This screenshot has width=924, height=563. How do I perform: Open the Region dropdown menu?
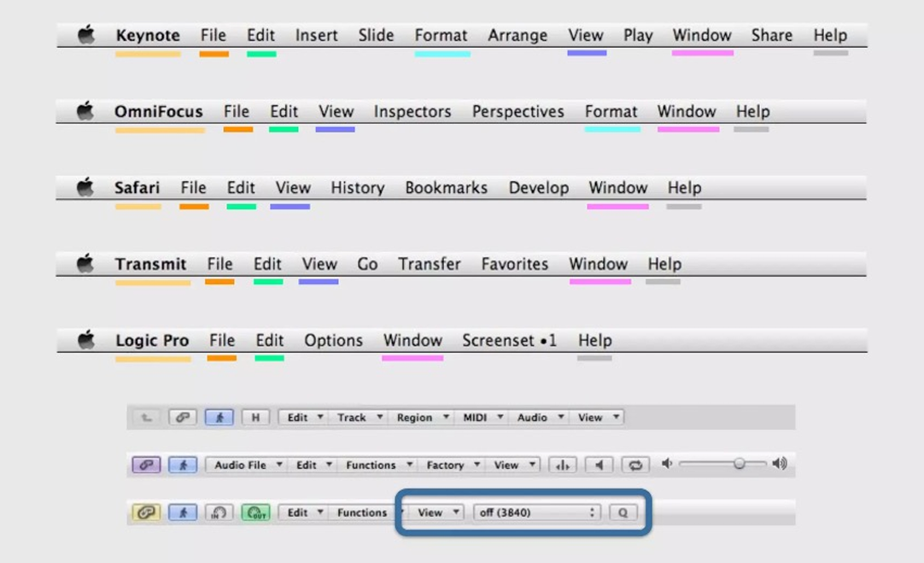click(421, 418)
